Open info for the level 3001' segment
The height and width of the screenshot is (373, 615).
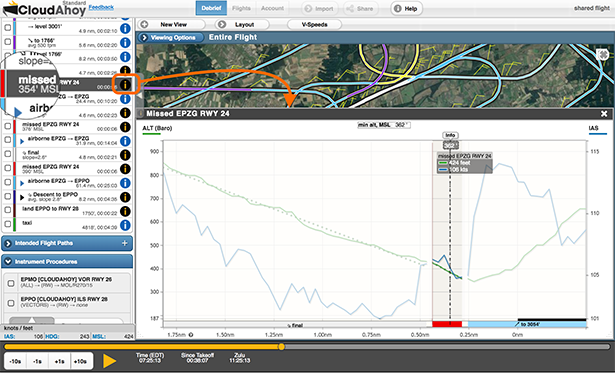coord(125,28)
